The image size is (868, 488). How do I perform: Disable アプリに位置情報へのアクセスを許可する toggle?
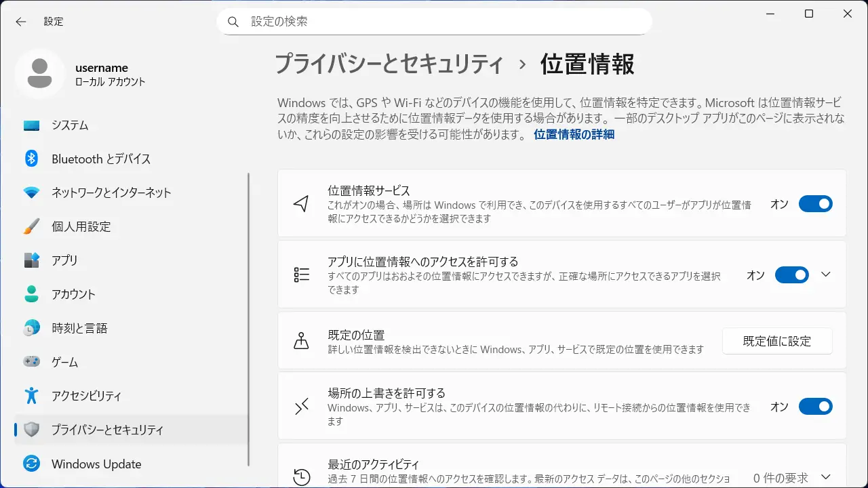pos(791,275)
